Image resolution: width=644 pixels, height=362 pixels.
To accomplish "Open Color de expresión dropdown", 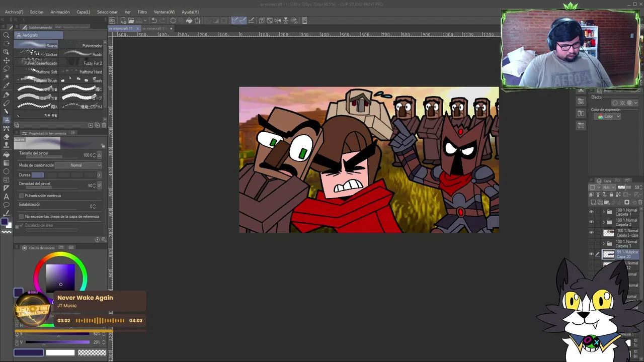I will 608,117.
